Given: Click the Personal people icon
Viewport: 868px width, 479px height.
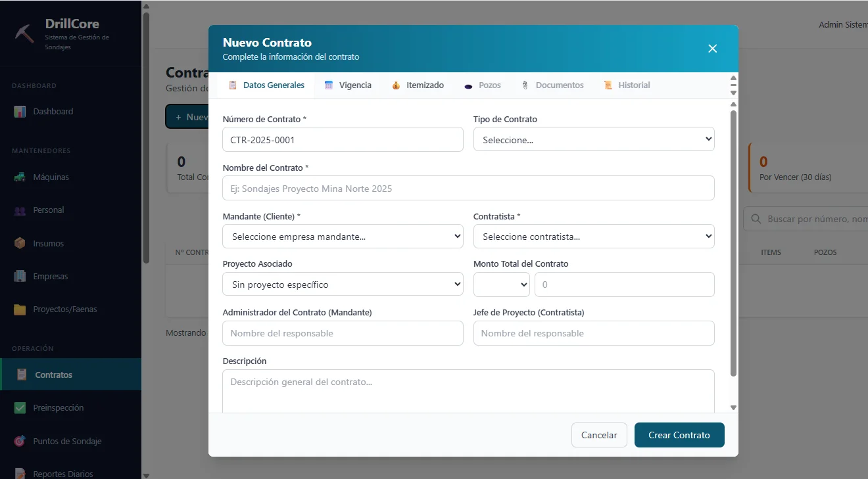Looking at the screenshot, I should pos(20,210).
